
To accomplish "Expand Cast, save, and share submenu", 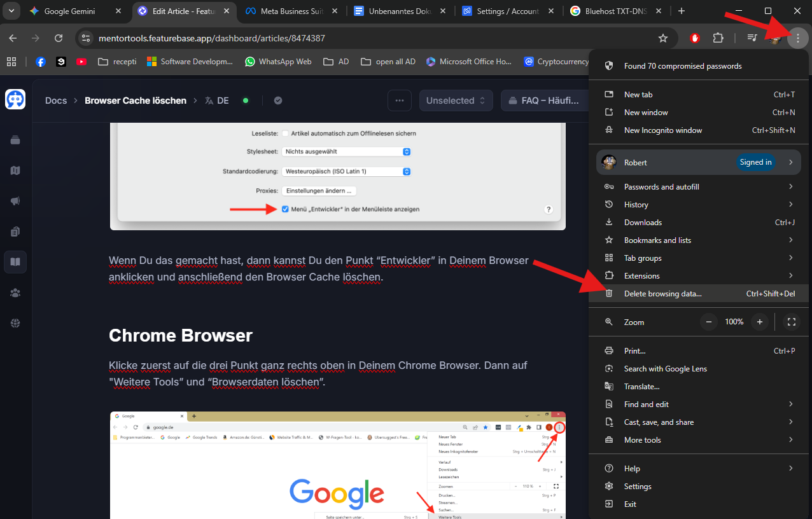I will coord(699,422).
